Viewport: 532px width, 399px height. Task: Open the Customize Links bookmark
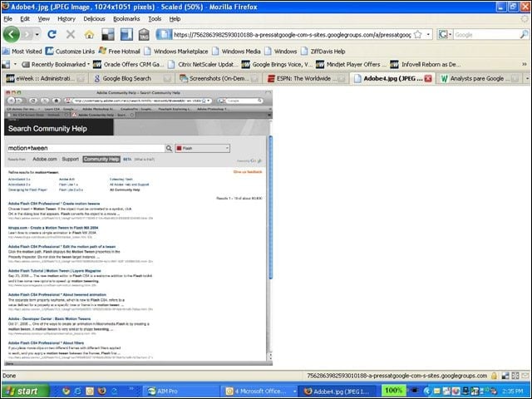pos(70,52)
